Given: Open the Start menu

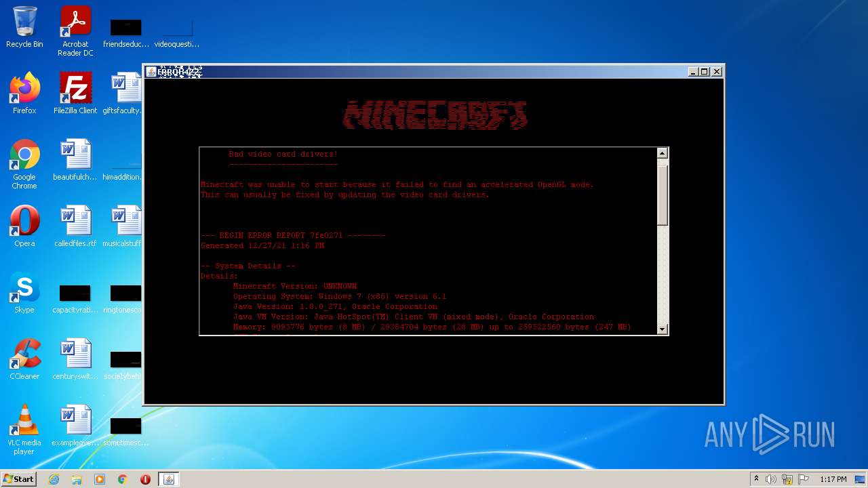Looking at the screenshot, I should tap(18, 479).
